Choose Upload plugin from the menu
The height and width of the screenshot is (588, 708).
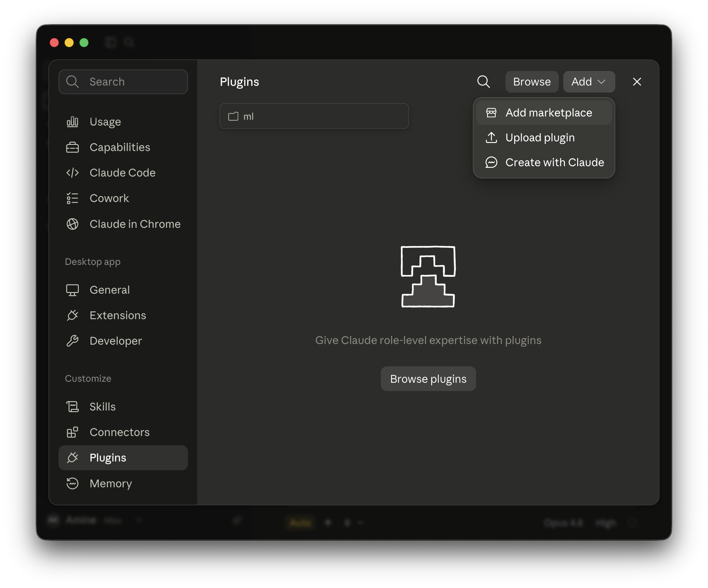[544, 137]
